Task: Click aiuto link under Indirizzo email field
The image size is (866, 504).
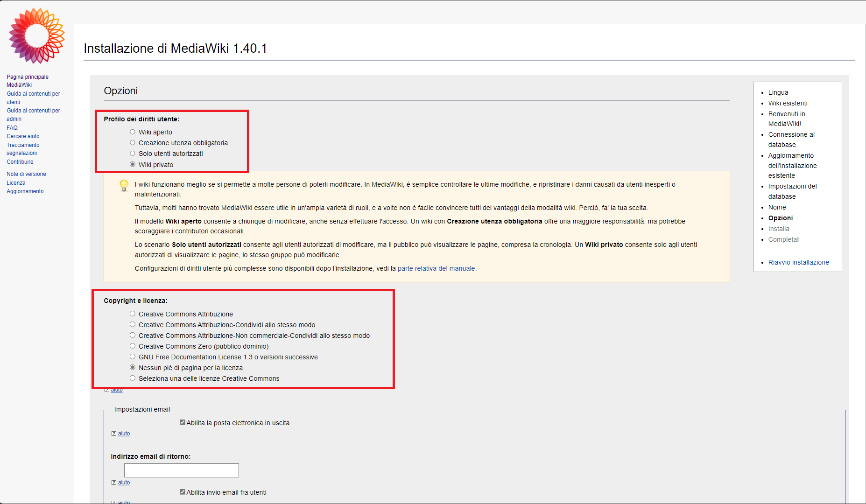Action: [124, 483]
